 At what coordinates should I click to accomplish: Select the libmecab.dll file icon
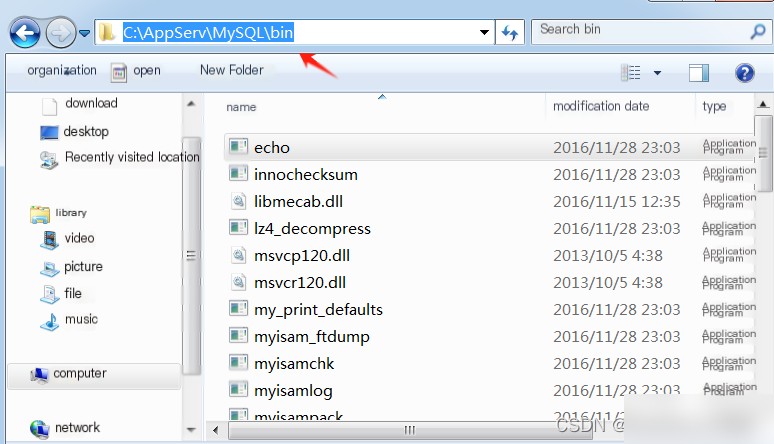click(238, 201)
